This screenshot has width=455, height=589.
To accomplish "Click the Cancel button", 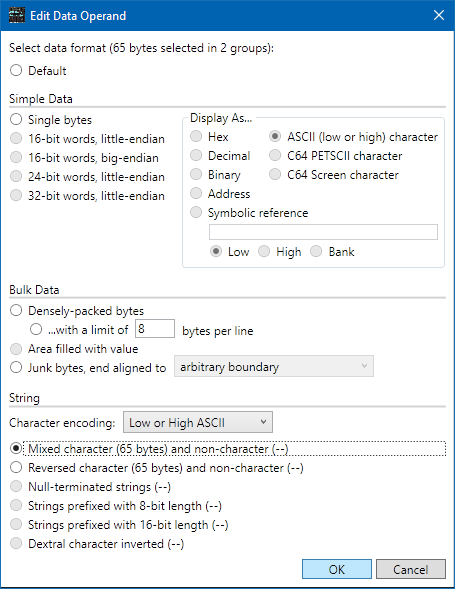I will click(411, 569).
